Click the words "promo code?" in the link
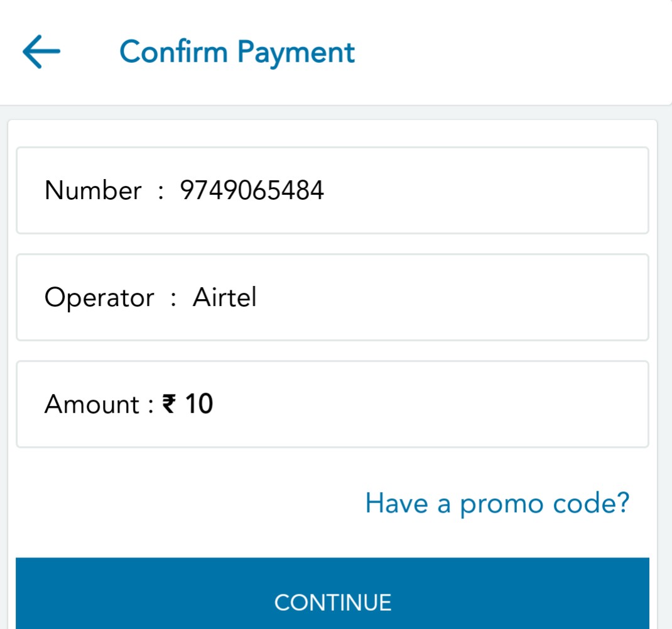672x629 pixels. click(545, 503)
